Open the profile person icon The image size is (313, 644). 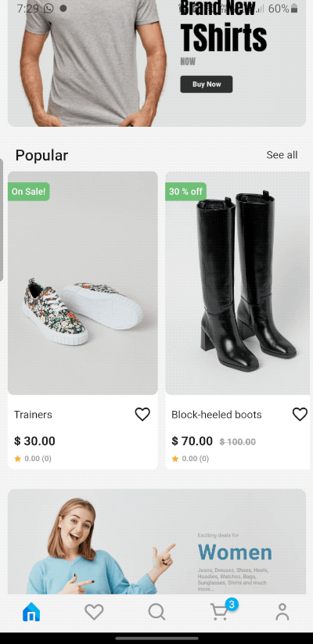tap(282, 612)
